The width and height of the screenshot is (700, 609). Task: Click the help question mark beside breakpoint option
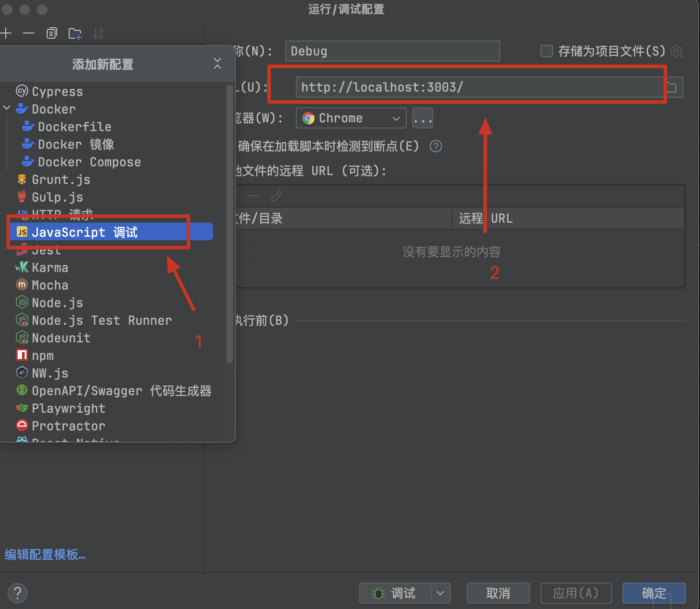tap(435, 146)
